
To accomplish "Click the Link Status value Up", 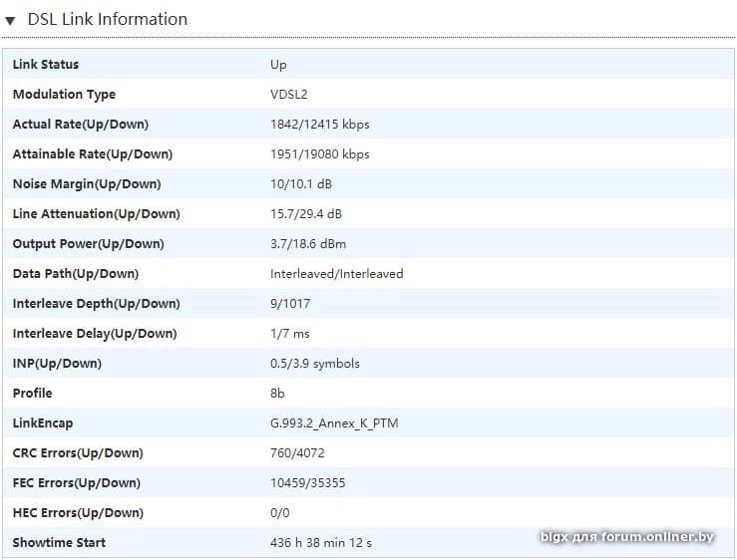I will click(x=278, y=65).
